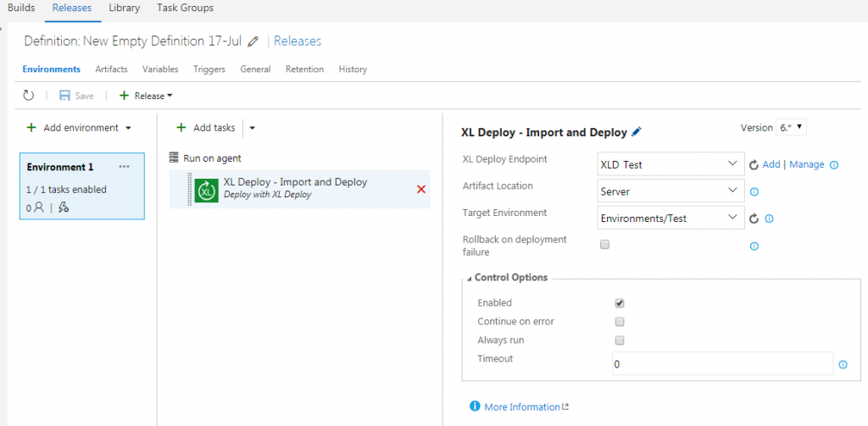
Task: Expand the Add environment dropdown arrow
Action: 129,128
